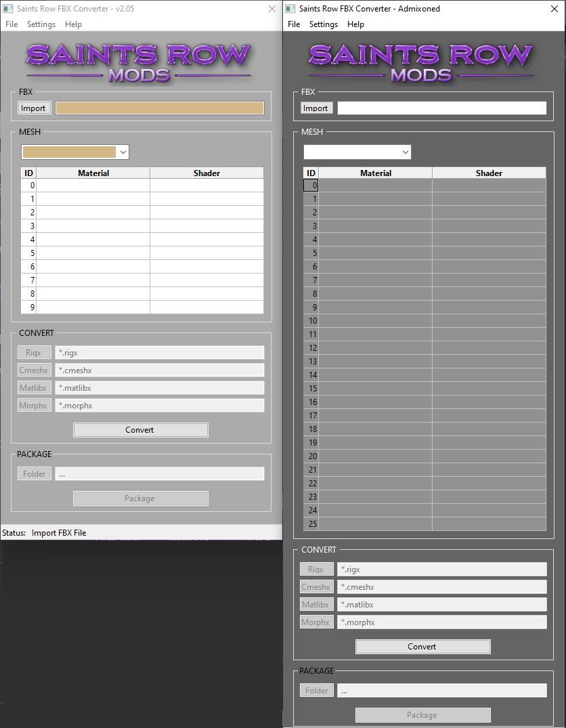Click Folder button in v2.05 window
This screenshot has width=566, height=728.
coord(35,473)
